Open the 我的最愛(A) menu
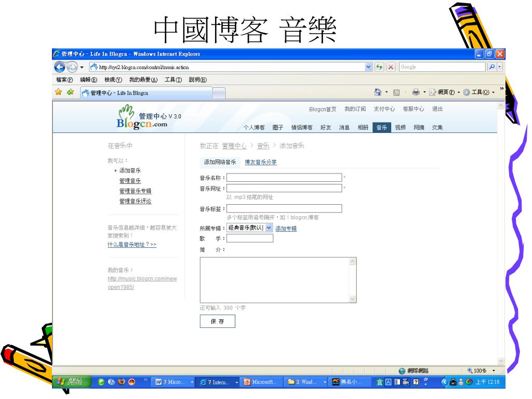 pyautogui.click(x=143, y=79)
